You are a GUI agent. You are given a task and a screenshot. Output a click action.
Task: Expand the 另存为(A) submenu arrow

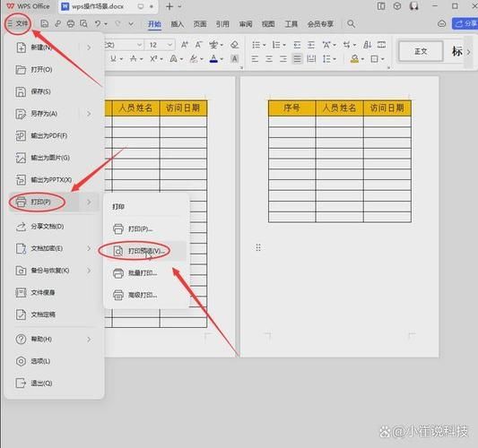click(x=89, y=114)
